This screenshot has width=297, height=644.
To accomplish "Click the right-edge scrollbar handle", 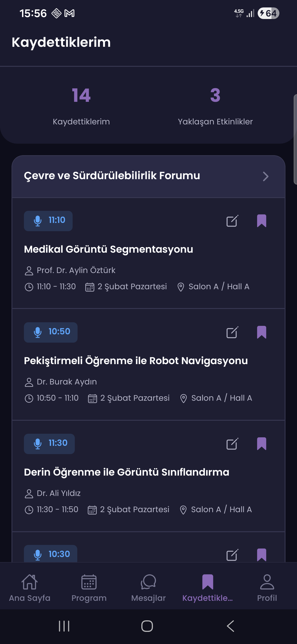I will 295,139.
